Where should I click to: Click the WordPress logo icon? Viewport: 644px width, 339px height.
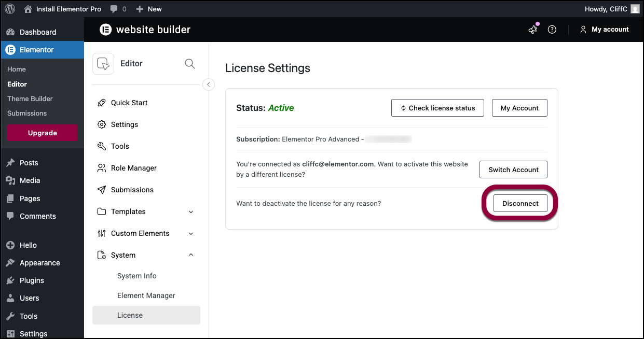coord(10,9)
